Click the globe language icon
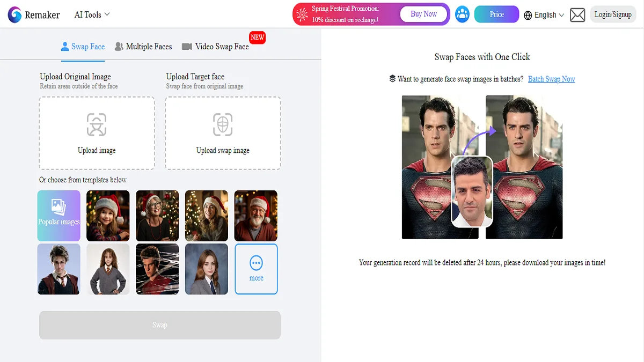This screenshot has width=644, height=362. point(529,14)
